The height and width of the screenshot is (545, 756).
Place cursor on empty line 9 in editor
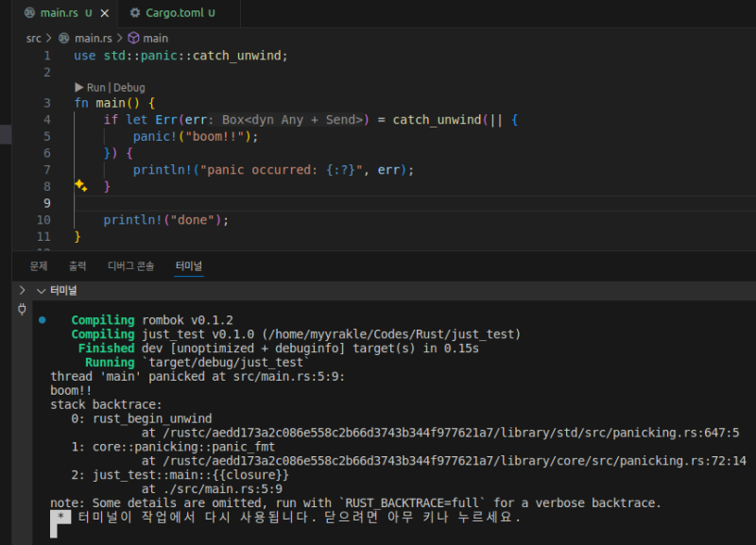(283, 203)
